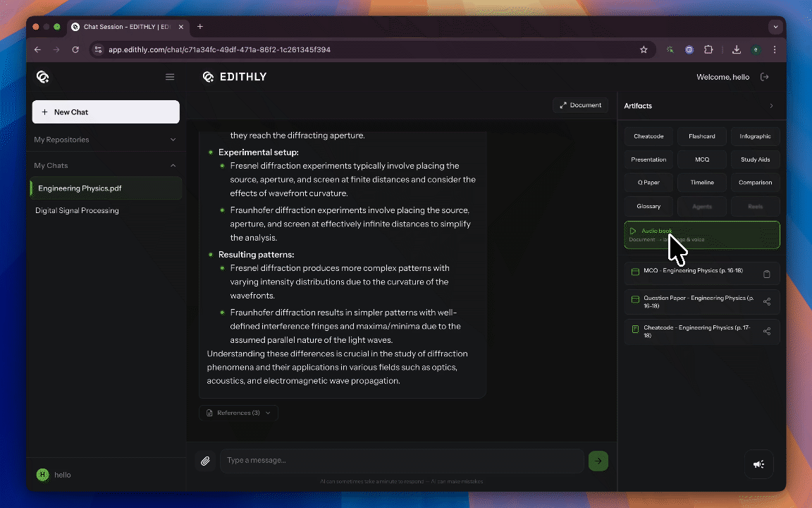Generate an Infographic artifact

pos(755,136)
